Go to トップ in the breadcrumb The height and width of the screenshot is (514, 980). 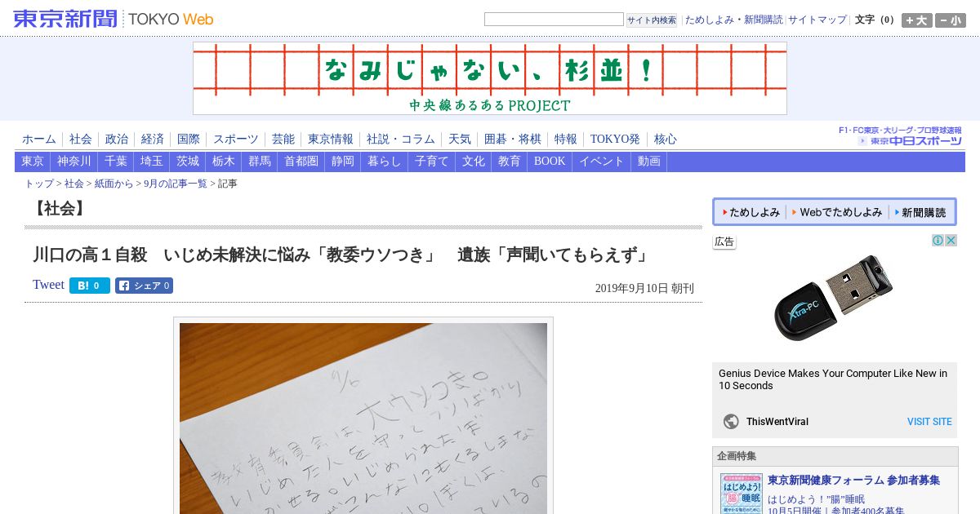click(x=39, y=184)
